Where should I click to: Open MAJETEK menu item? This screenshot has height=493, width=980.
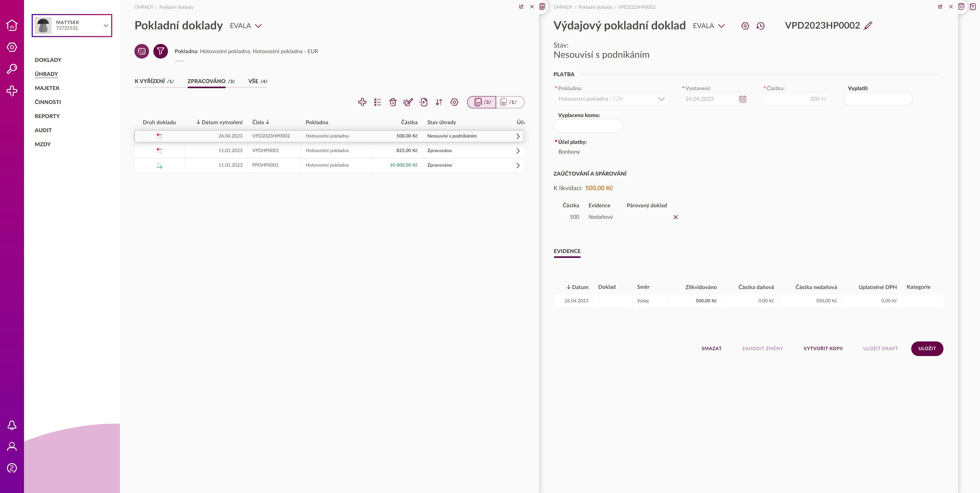pyautogui.click(x=47, y=88)
